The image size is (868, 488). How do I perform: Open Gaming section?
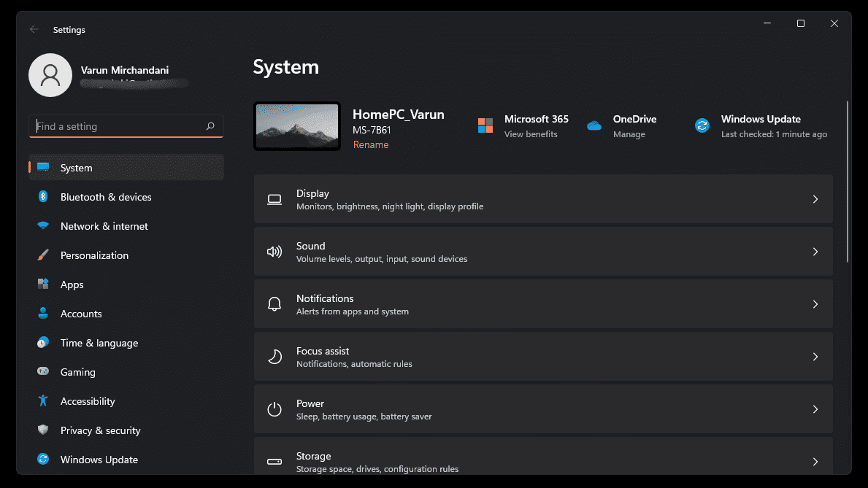click(126, 372)
